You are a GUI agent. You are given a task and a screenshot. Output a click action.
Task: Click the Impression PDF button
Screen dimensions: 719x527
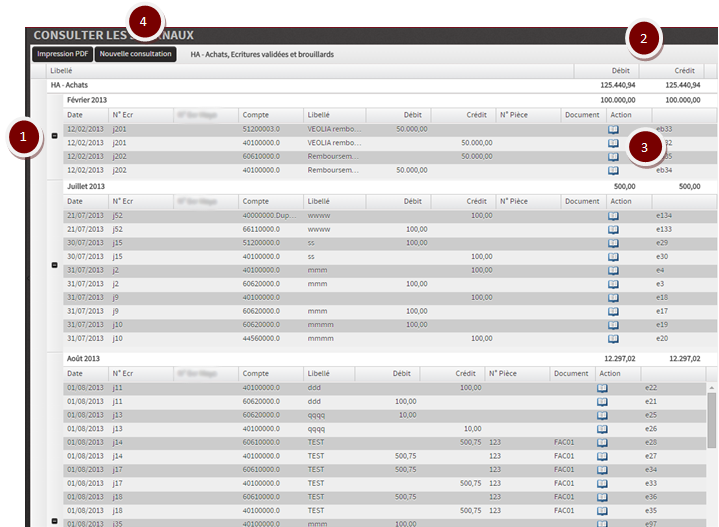click(x=62, y=53)
